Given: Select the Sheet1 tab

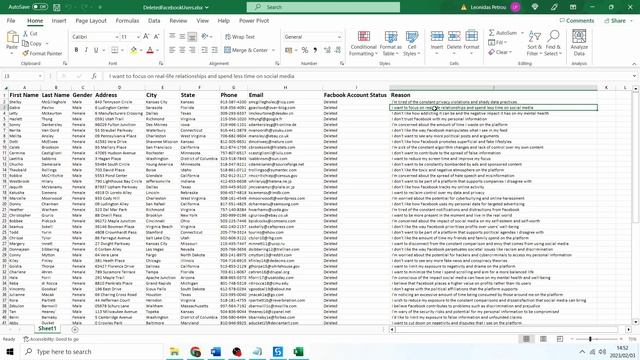Looking at the screenshot, I should 47,328.
